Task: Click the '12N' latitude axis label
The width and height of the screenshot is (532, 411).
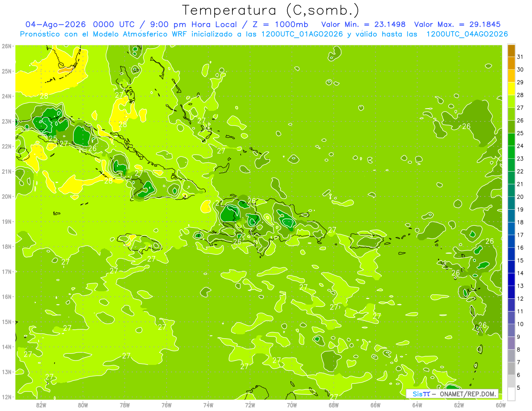Action: 7,397
